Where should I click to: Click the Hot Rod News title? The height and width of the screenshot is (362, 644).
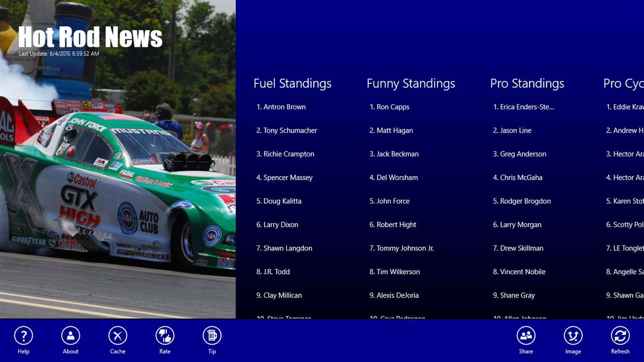(x=90, y=37)
